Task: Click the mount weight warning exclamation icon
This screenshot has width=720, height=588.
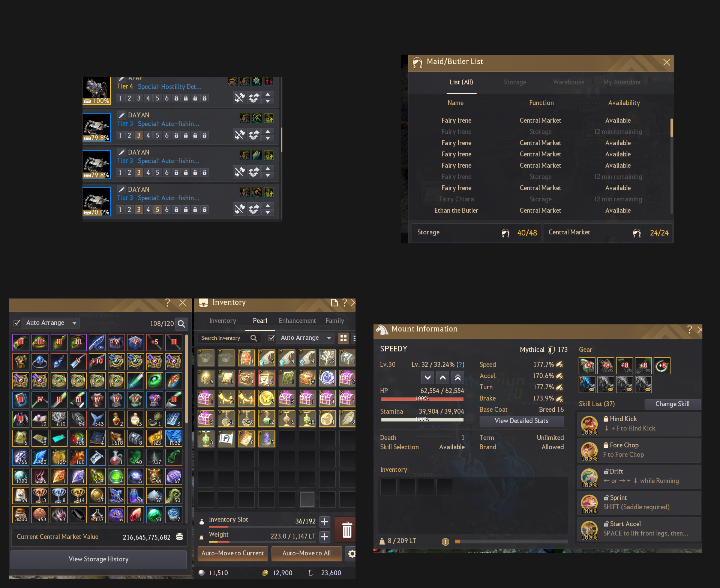Action: click(x=445, y=541)
